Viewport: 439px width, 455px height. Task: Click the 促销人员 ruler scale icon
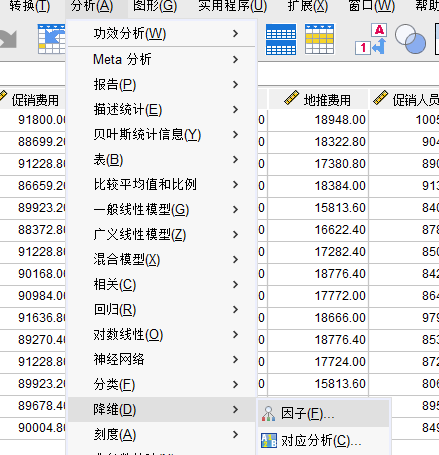pos(380,98)
